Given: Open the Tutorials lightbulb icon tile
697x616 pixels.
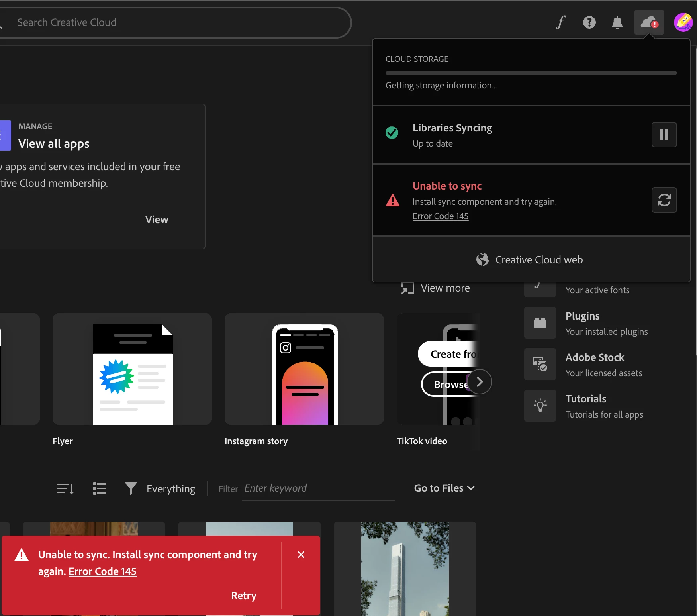Looking at the screenshot, I should click(540, 406).
